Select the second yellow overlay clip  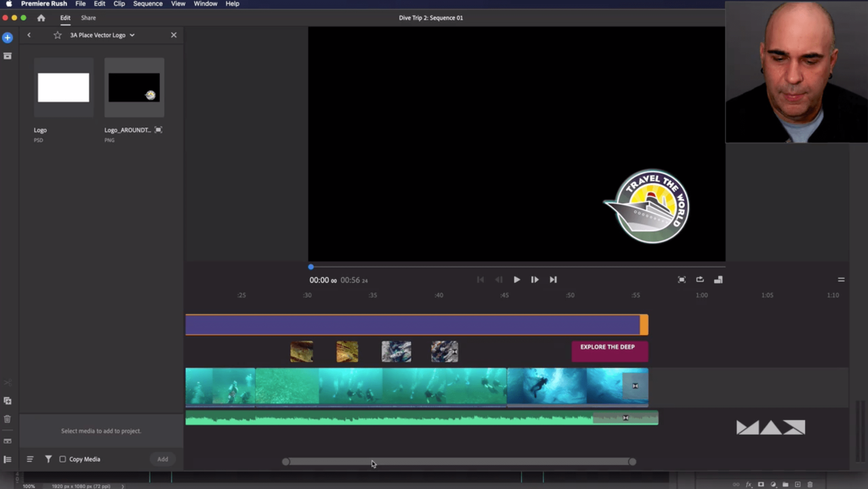(347, 351)
